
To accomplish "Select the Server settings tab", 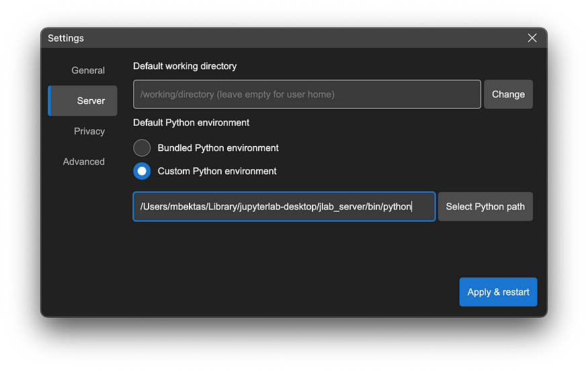I will 83,101.
